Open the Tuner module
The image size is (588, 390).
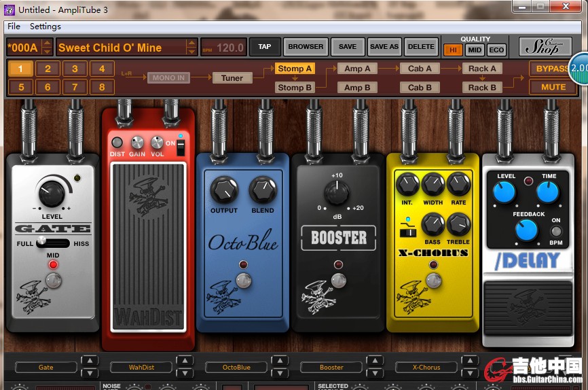tap(232, 78)
